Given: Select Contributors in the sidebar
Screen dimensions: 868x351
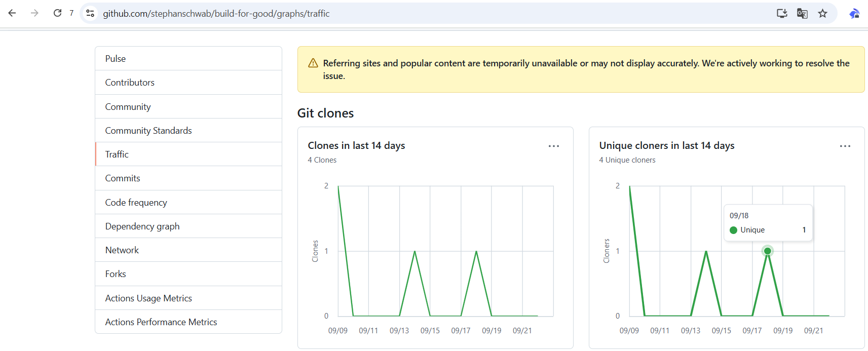Looking at the screenshot, I should 130,83.
